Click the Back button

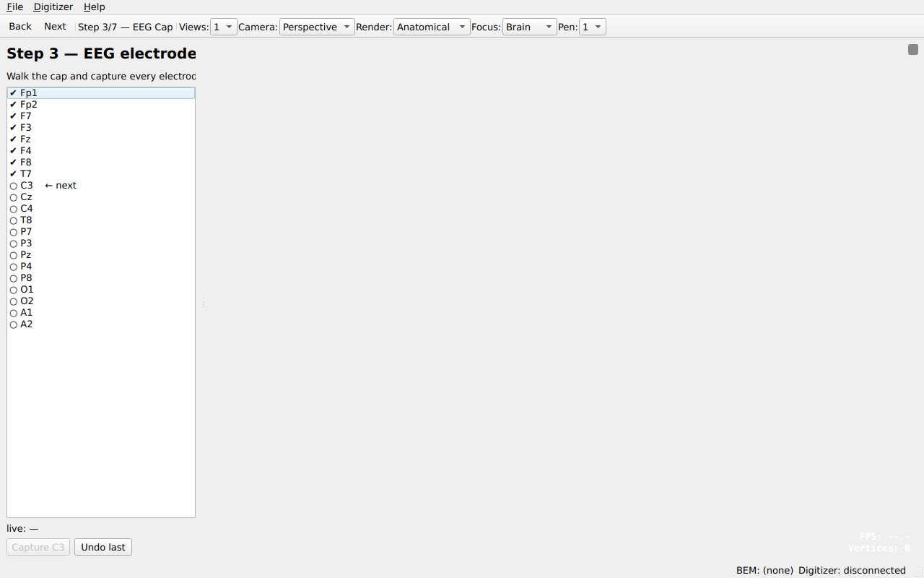(20, 27)
